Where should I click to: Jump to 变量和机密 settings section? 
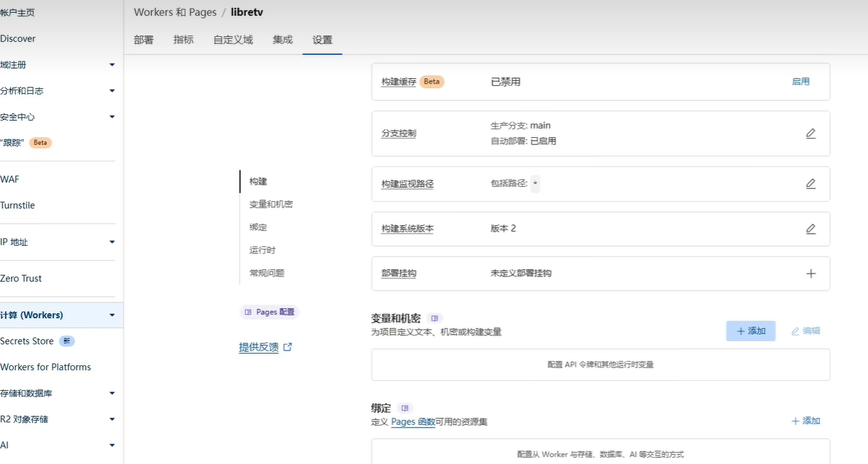(271, 205)
